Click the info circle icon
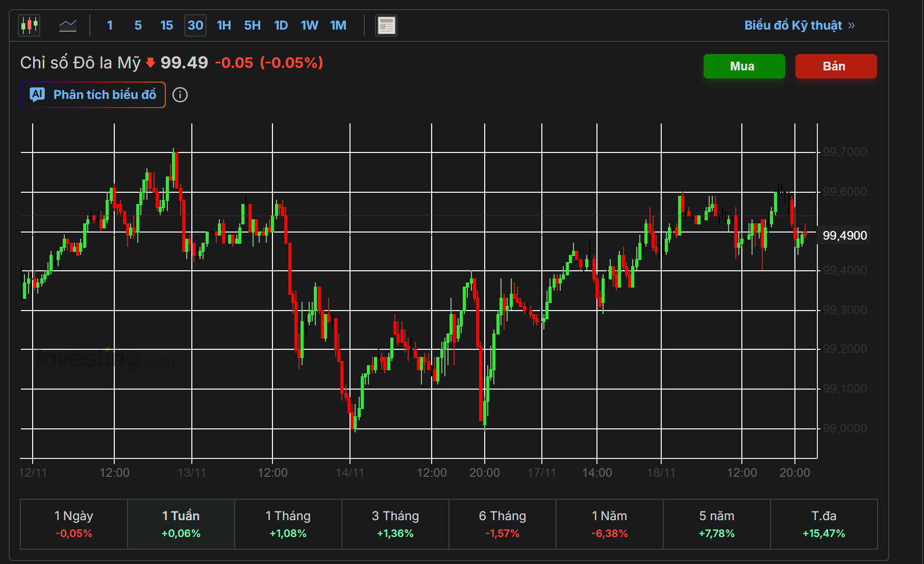 pos(180,95)
